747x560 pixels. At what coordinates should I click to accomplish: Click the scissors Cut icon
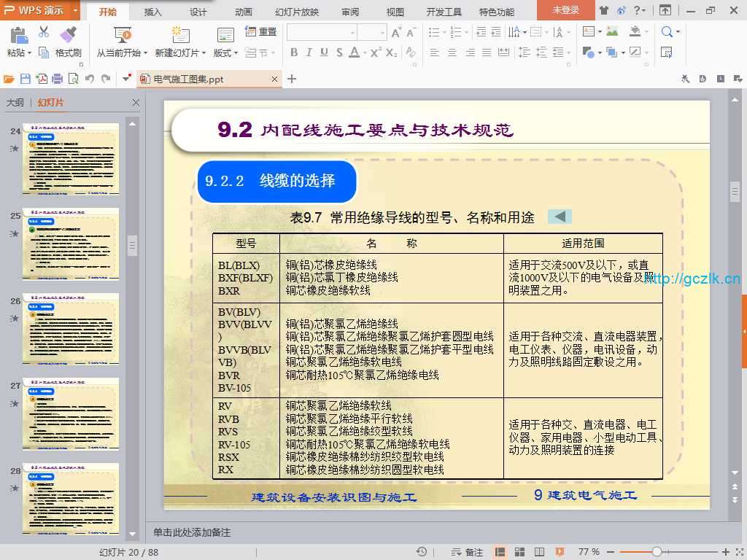point(44,32)
